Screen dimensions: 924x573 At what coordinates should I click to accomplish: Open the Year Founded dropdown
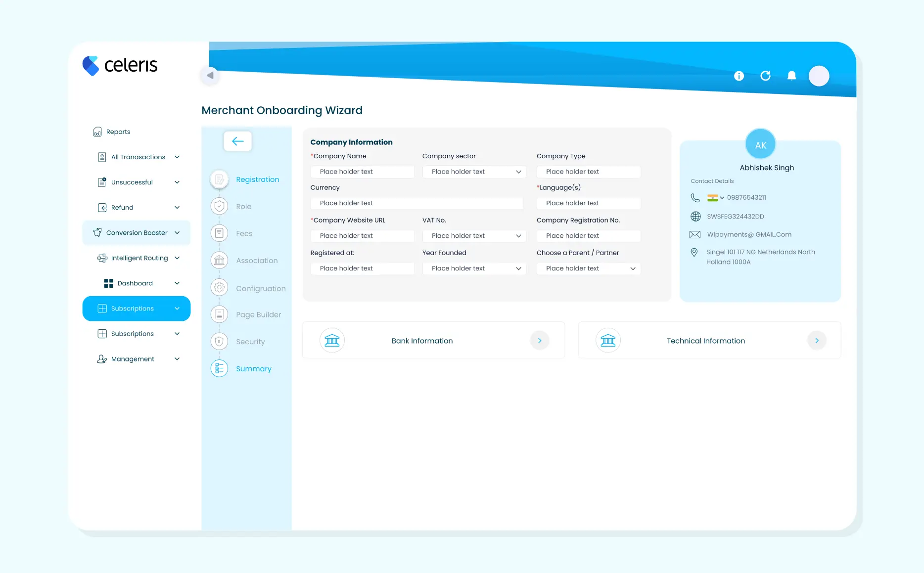(474, 268)
